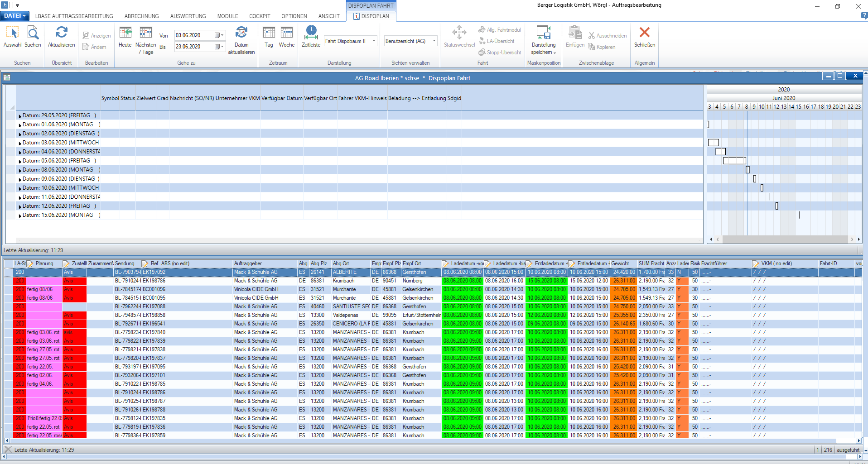Open the AUSWERTUNG ribbon tab

tap(188, 16)
